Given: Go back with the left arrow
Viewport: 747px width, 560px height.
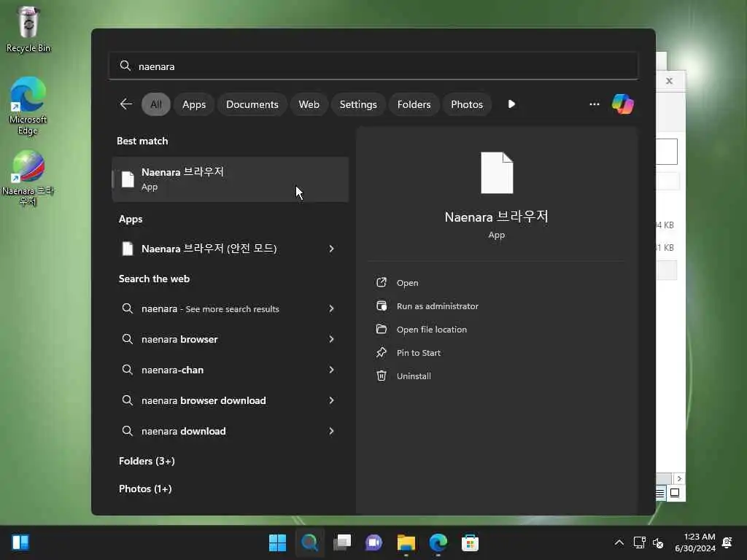Looking at the screenshot, I should 125,104.
